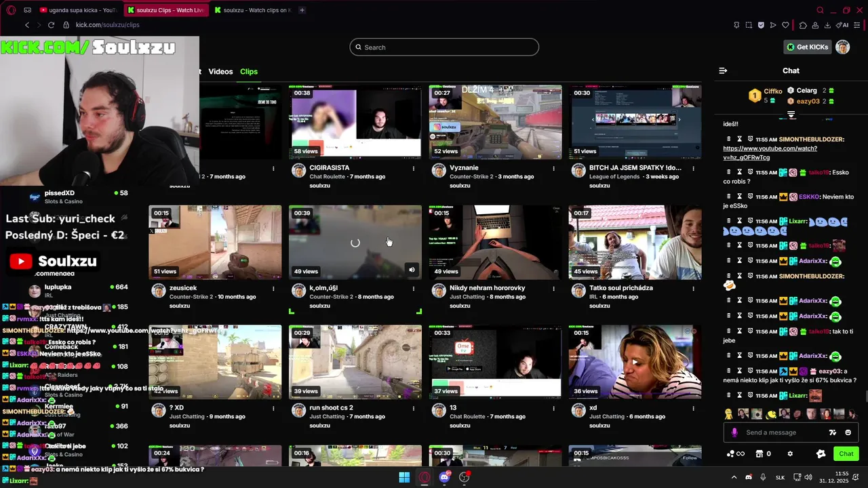This screenshot has height=488, width=868.
Task: Click the pinboard icon in the address bar
Action: [736, 25]
